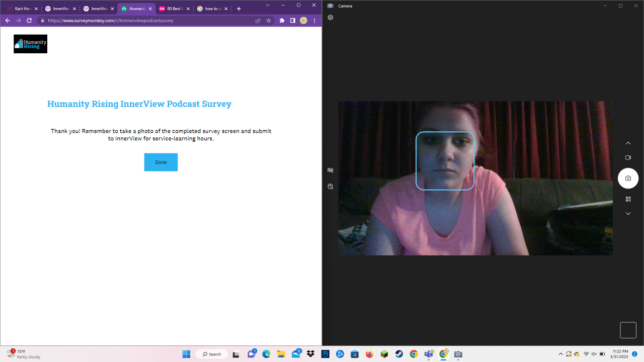Image resolution: width=644 pixels, height=362 pixels.
Task: Open Camera app settings gear
Action: click(331, 18)
